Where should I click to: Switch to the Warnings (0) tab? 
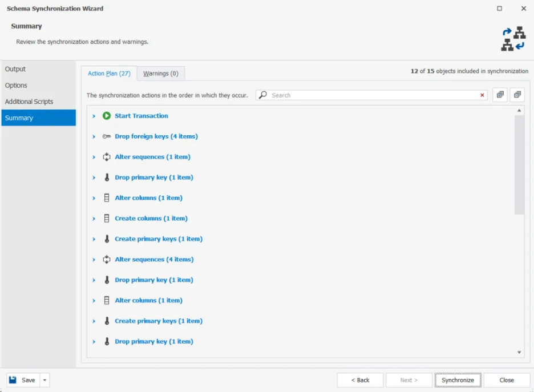[x=161, y=73]
